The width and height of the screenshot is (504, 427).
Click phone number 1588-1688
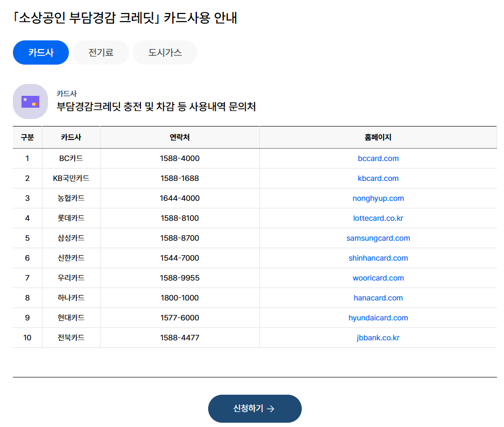pos(180,178)
